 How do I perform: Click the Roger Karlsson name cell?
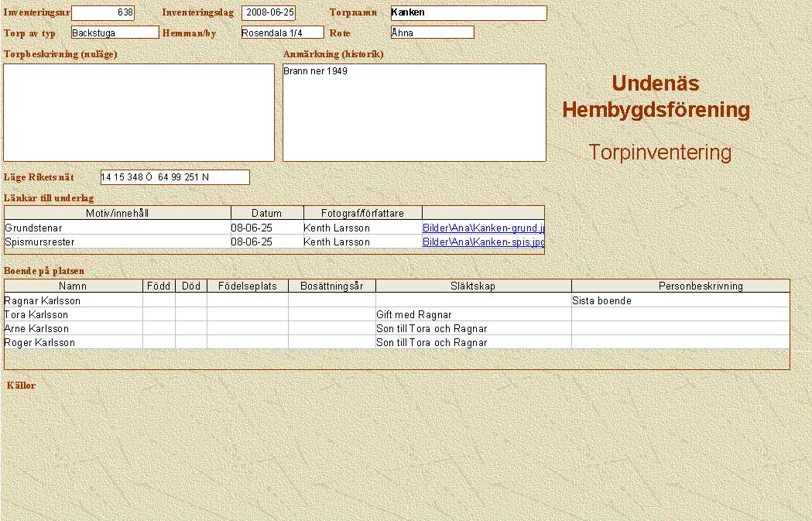74,342
